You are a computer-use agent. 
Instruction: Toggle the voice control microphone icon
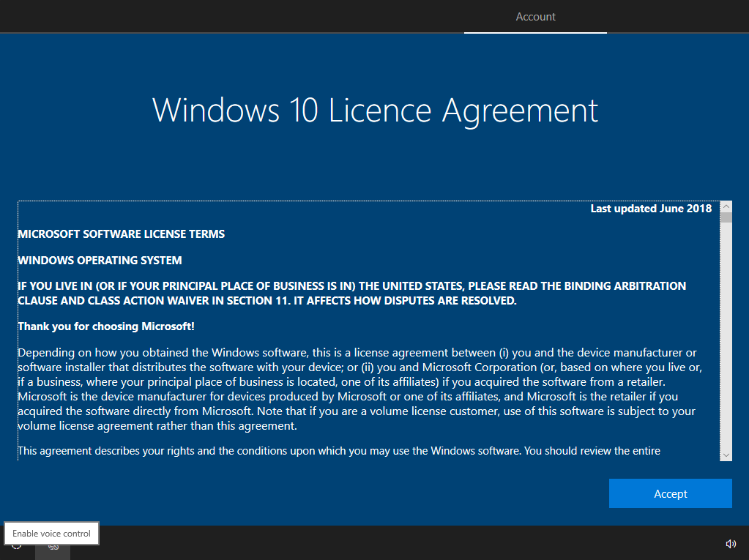(53, 548)
